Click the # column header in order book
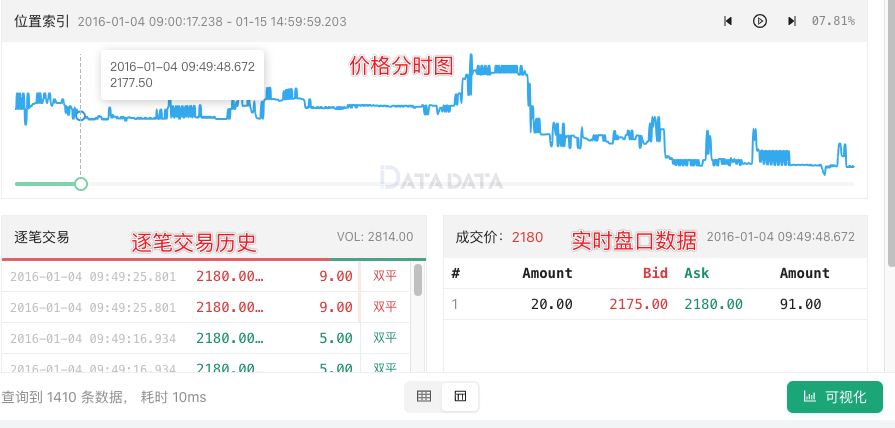This screenshot has height=428, width=895. click(455, 273)
